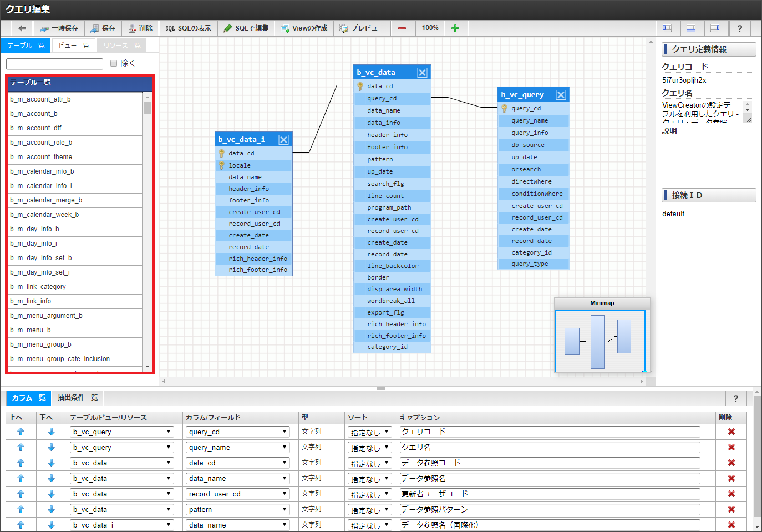Viewport: 762px width, 532px height.
Task: Edit the データ参照名 caption field
Action: pos(550,479)
